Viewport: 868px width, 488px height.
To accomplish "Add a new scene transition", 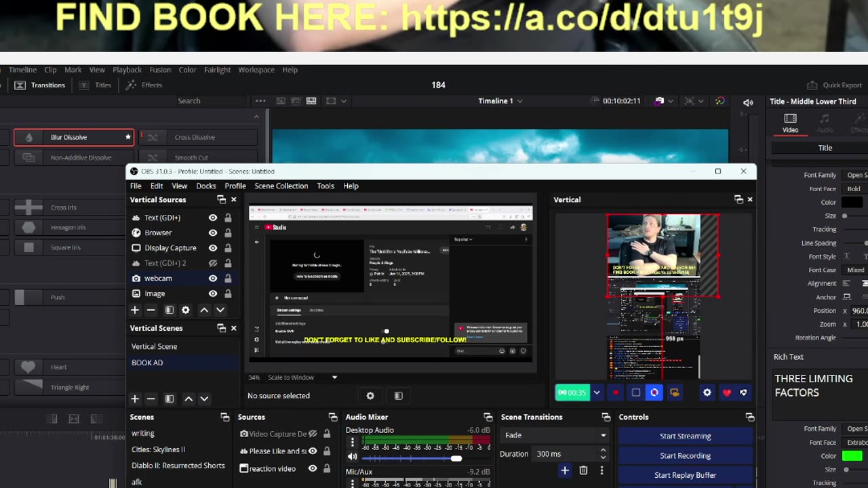I will point(564,470).
